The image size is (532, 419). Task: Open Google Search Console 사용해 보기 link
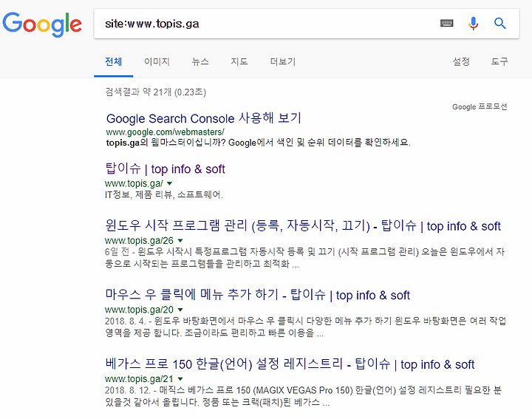pos(204,118)
